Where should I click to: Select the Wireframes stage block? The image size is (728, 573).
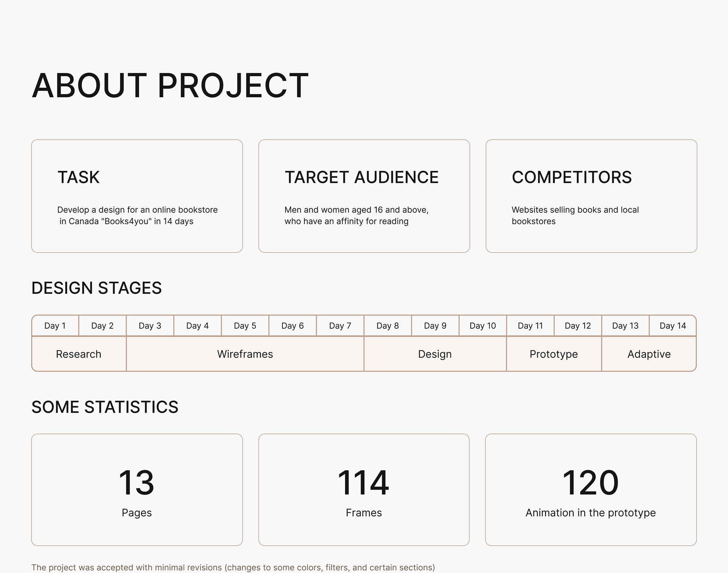tap(245, 354)
